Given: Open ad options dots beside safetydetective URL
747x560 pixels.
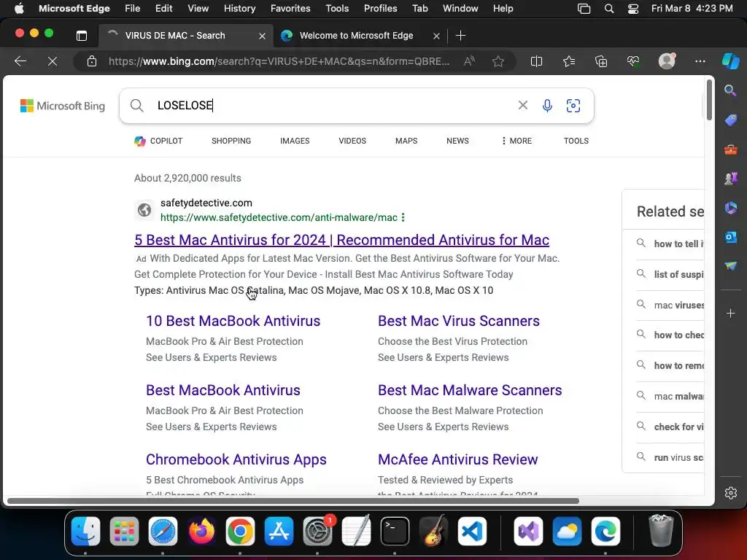Looking at the screenshot, I should click(403, 217).
